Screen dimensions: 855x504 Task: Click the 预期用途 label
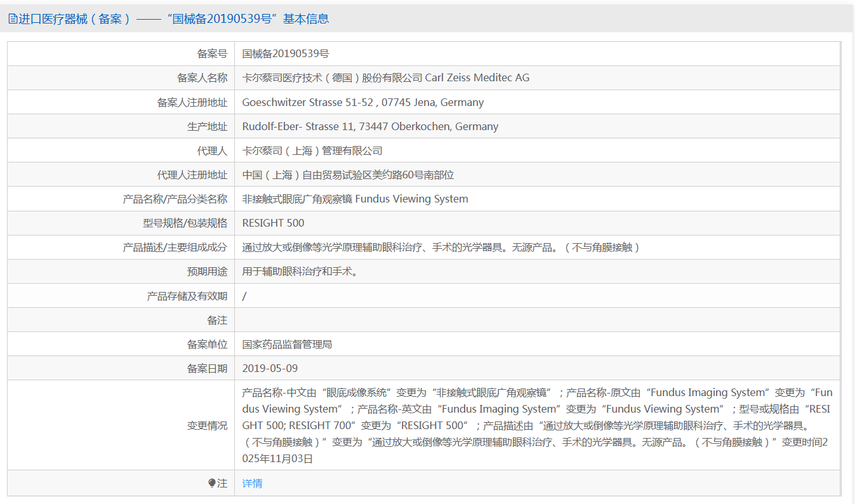(207, 271)
